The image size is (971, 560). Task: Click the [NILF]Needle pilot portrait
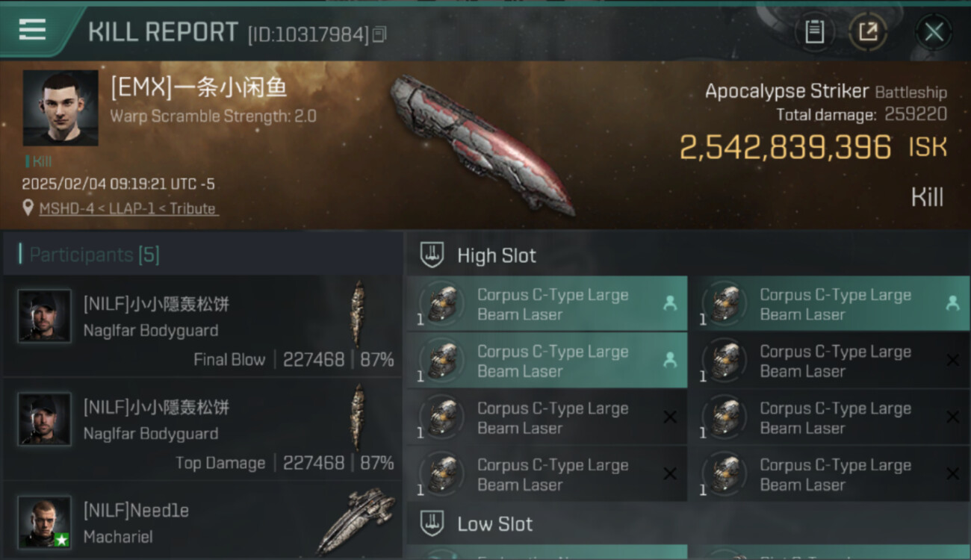45,522
